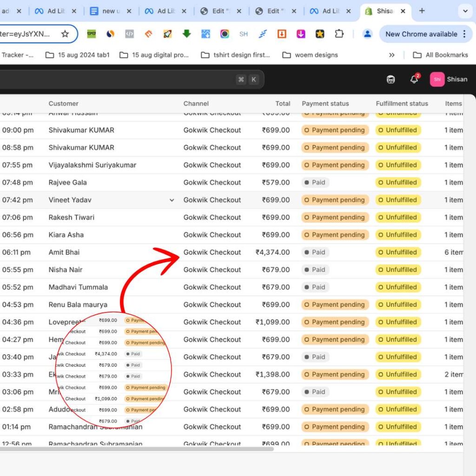Image resolution: width=476 pixels, height=476 pixels.
Task: Switch to the 'new u' Google Docs tab
Action: point(109,11)
